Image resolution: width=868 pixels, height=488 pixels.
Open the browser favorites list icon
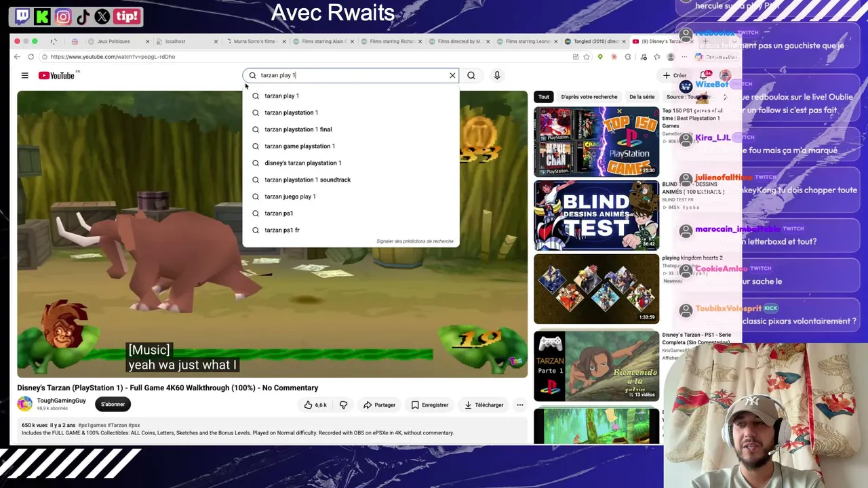(656, 57)
